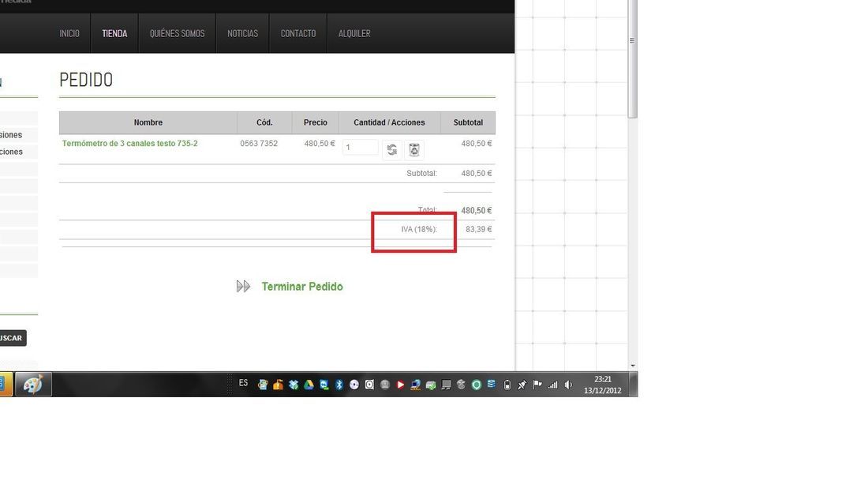This screenshot has height=488, width=868.
Task: Click the Nombre column header
Action: (148, 122)
